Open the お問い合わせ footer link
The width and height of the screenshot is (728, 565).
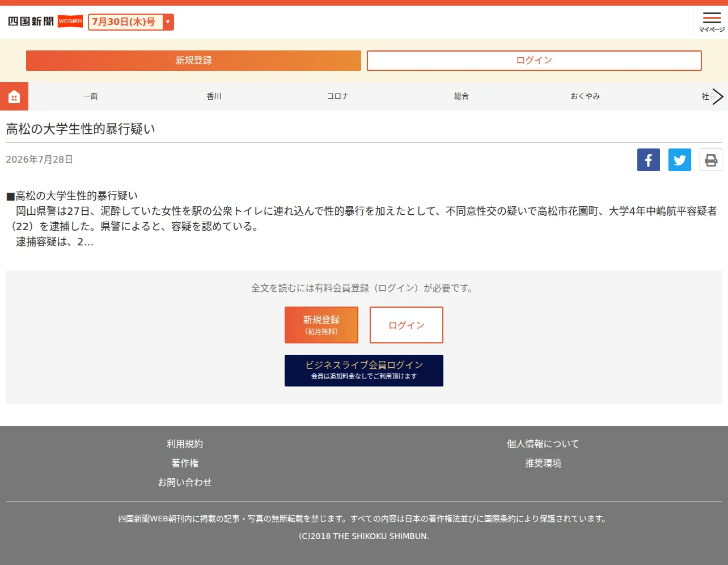click(x=185, y=482)
